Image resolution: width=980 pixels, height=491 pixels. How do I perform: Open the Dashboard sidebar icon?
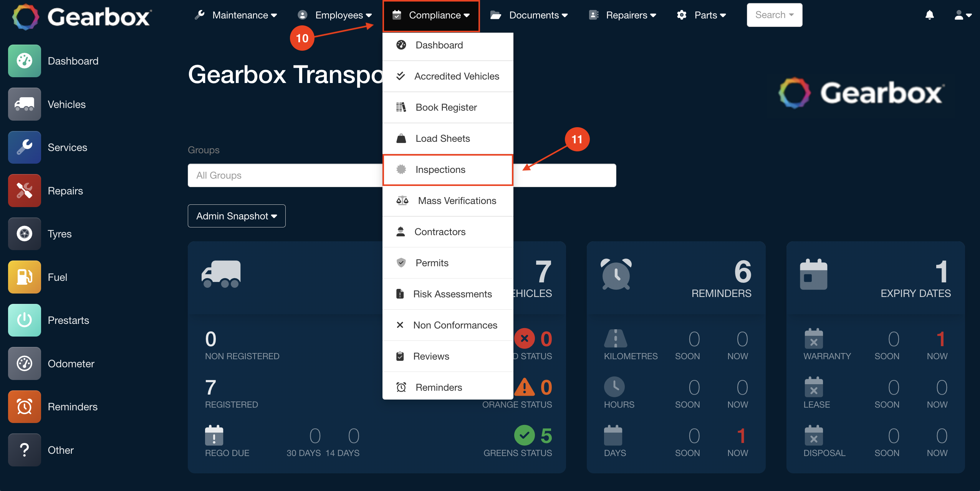click(x=25, y=61)
